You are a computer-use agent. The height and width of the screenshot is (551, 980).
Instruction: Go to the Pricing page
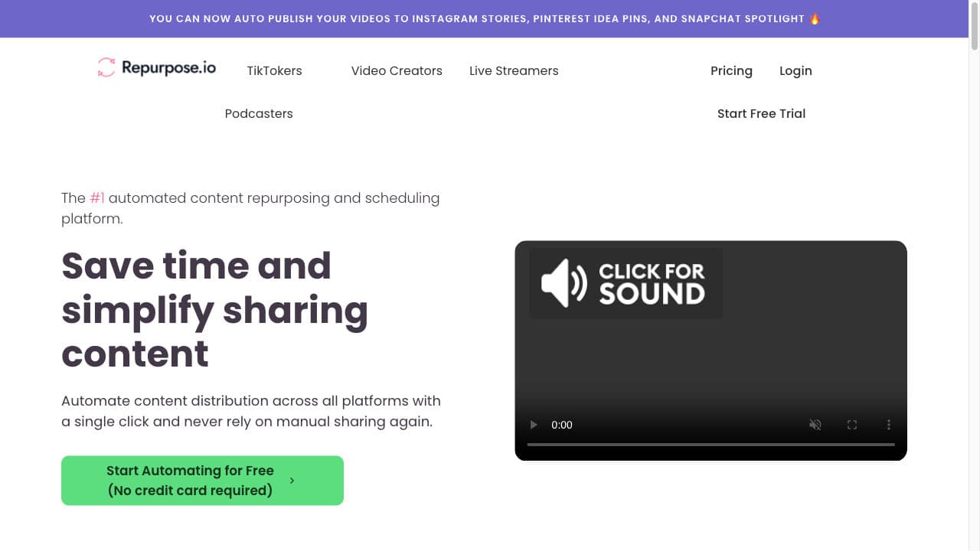(731, 70)
